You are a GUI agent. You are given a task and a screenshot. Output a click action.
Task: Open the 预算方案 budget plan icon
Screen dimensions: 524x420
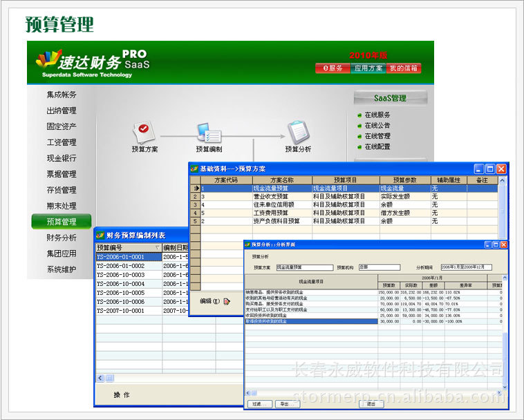click(x=144, y=132)
